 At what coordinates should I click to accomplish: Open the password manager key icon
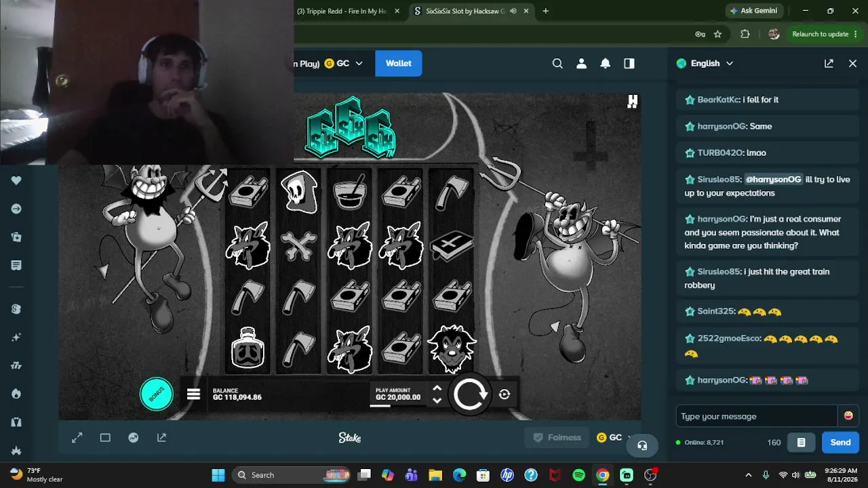700,34
